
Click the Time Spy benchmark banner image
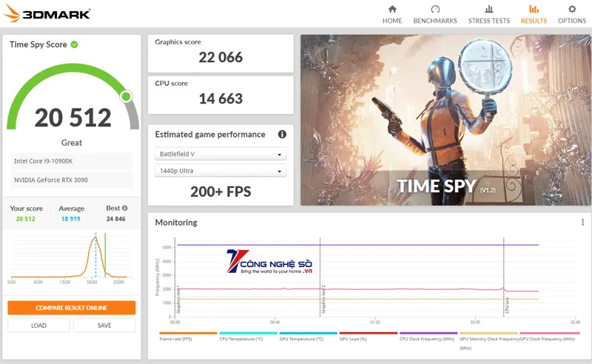pos(440,118)
